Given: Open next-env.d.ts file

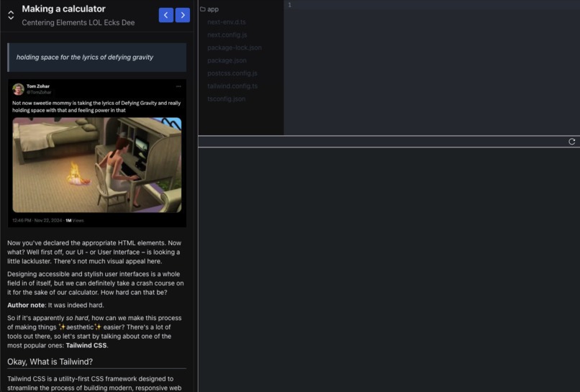Looking at the screenshot, I should [x=227, y=22].
